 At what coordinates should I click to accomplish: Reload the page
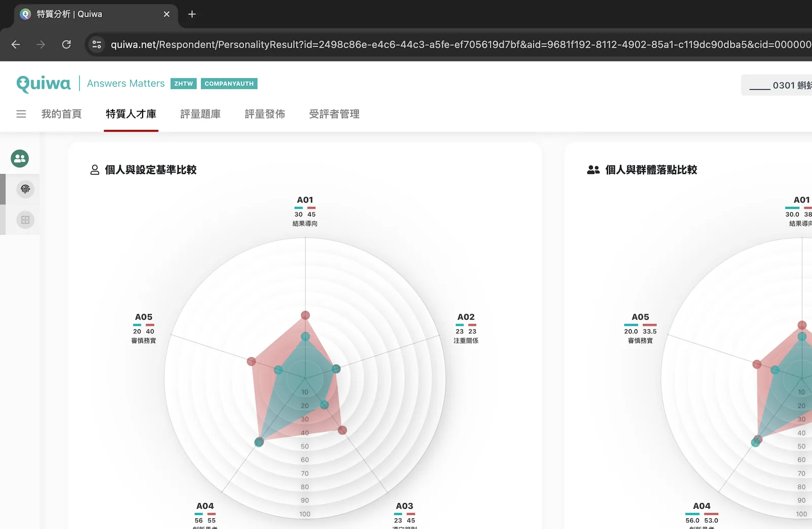coord(66,45)
